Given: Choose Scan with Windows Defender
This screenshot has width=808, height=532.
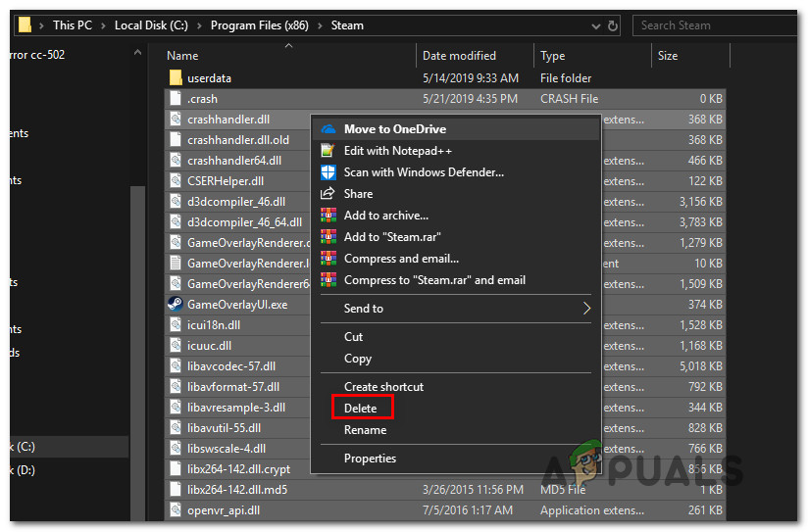Looking at the screenshot, I should click(x=456, y=172).
